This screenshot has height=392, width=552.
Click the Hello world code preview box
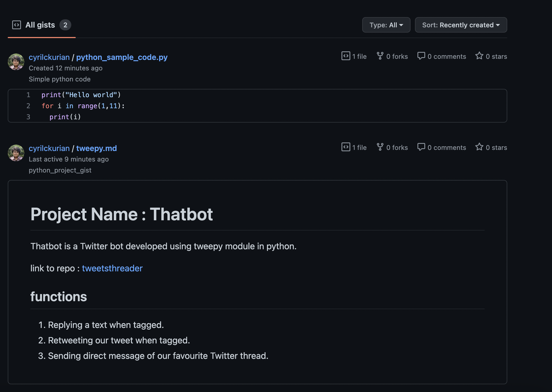point(257,106)
